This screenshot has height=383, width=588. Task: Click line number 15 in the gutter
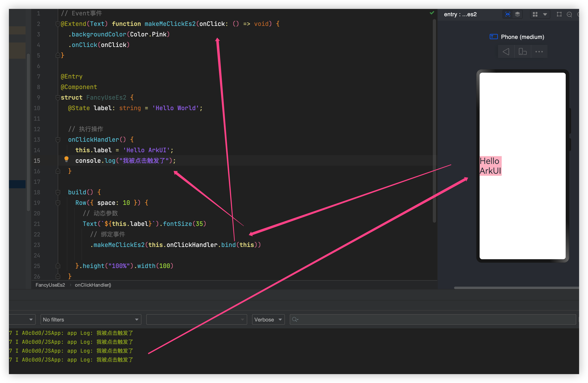37,161
